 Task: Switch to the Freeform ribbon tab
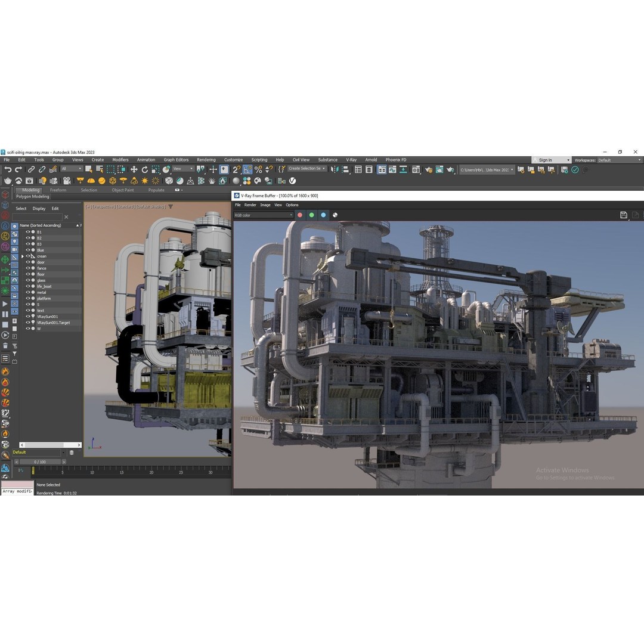[x=58, y=190]
